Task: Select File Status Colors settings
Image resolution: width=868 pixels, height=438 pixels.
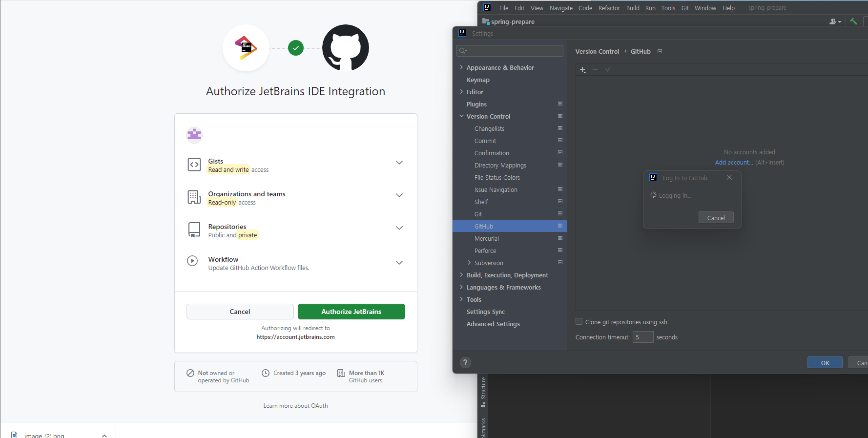Action: coord(497,177)
